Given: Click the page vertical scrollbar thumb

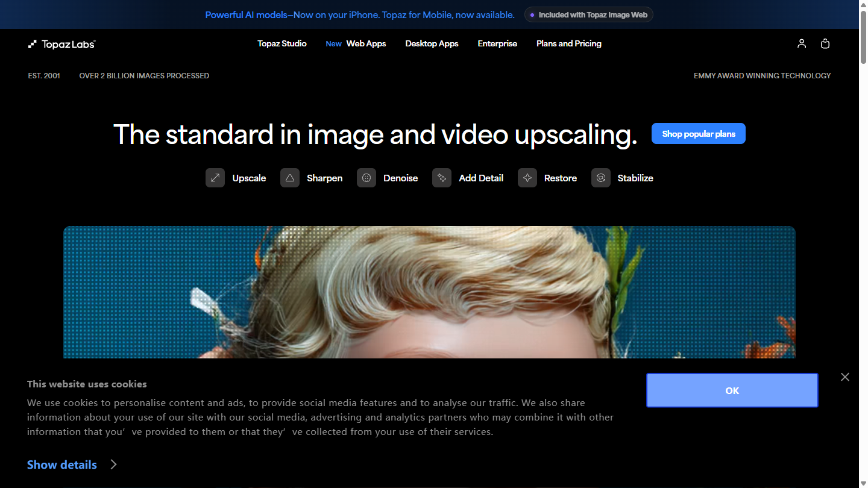Looking at the screenshot, I should point(863,36).
